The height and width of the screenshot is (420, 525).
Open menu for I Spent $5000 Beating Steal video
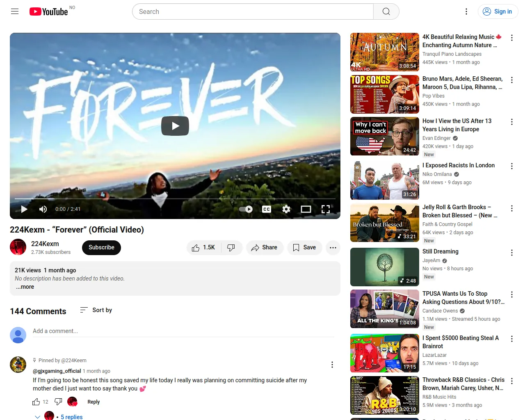coord(512,339)
